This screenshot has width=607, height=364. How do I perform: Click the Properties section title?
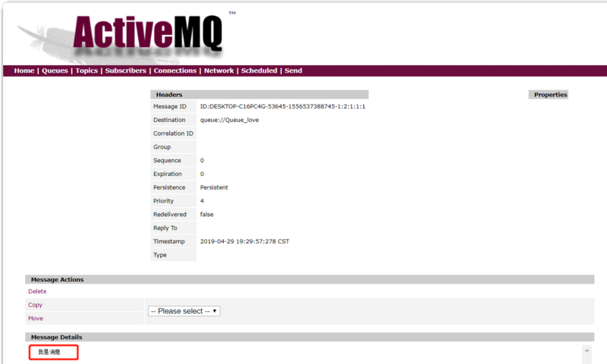point(551,94)
